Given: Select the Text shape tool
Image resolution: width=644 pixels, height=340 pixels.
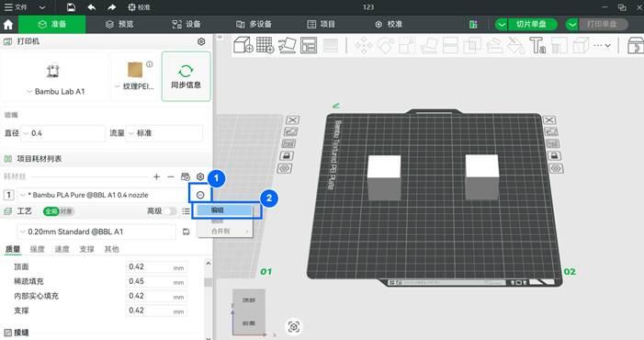Looking at the screenshot, I should click(537, 45).
